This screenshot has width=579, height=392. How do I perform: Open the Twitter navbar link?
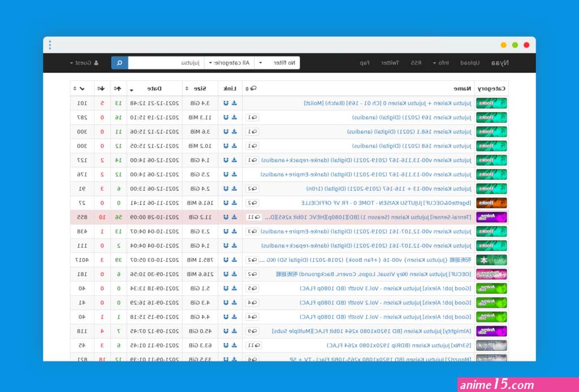pyautogui.click(x=390, y=63)
